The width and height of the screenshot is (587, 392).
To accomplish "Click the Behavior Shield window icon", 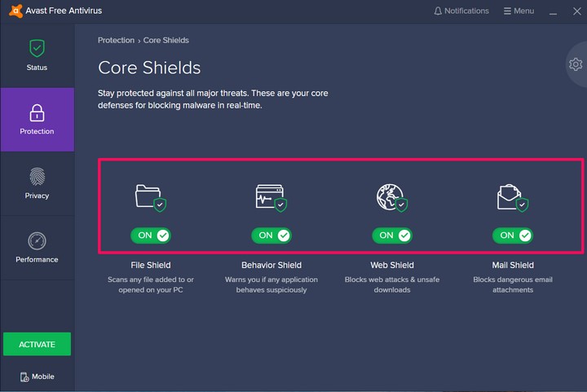I will tap(271, 198).
